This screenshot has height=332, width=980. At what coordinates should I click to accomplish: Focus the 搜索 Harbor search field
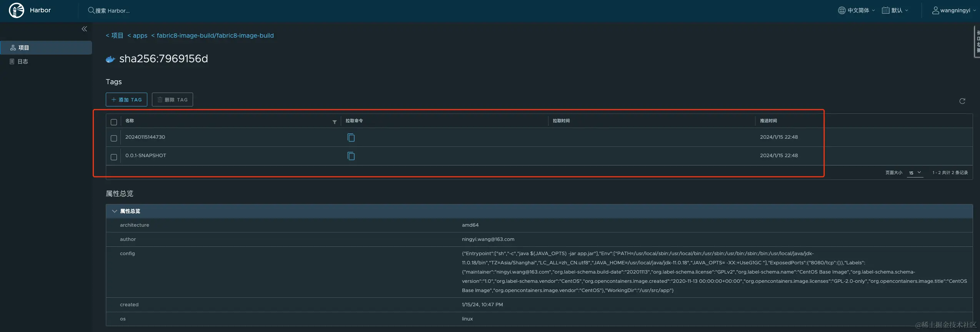click(x=113, y=11)
